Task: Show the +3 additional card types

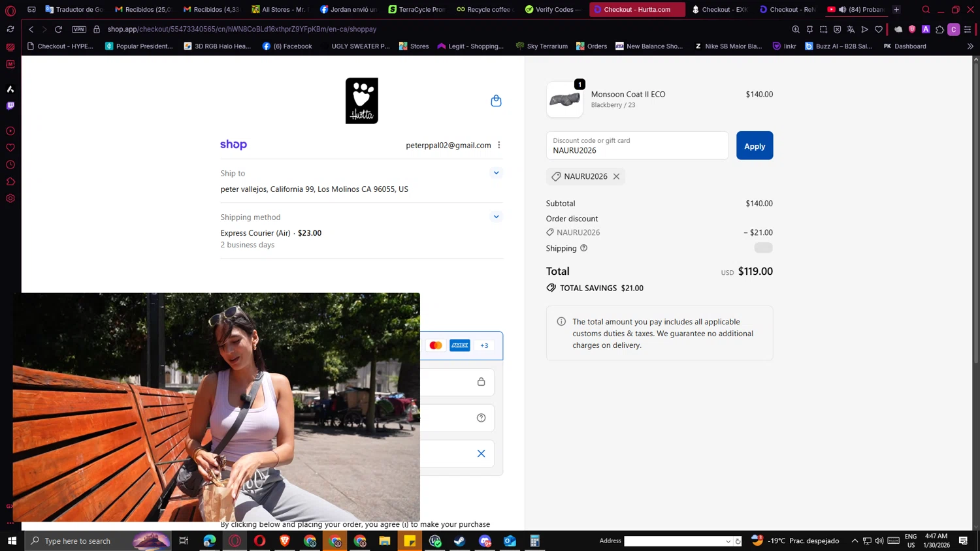Action: point(484,345)
